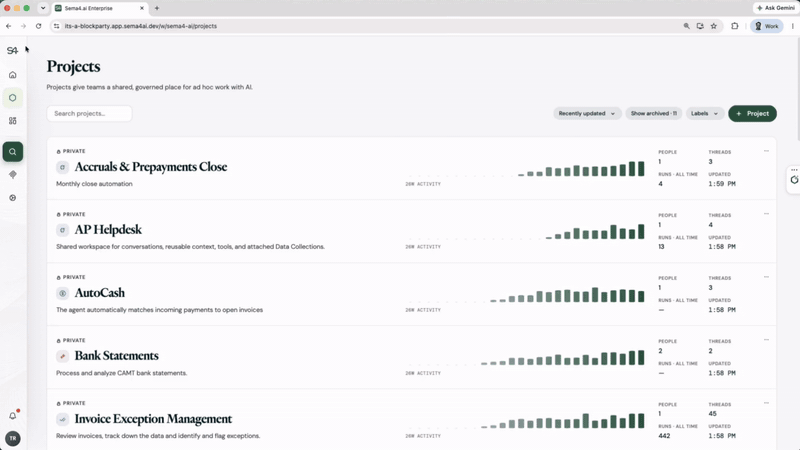Screen dimensions: 800x450
Task: Select the Projects hexagon icon in sidebar
Action: [13, 97]
